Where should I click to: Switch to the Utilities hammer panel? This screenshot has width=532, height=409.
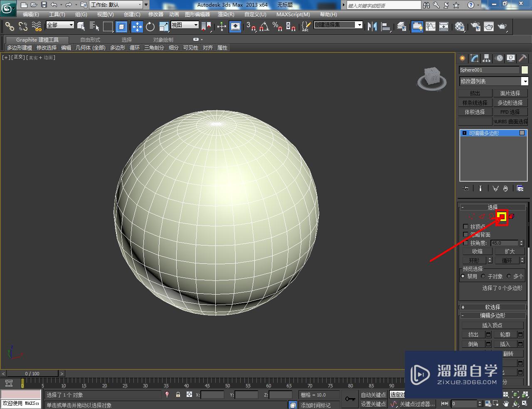tap(523, 58)
